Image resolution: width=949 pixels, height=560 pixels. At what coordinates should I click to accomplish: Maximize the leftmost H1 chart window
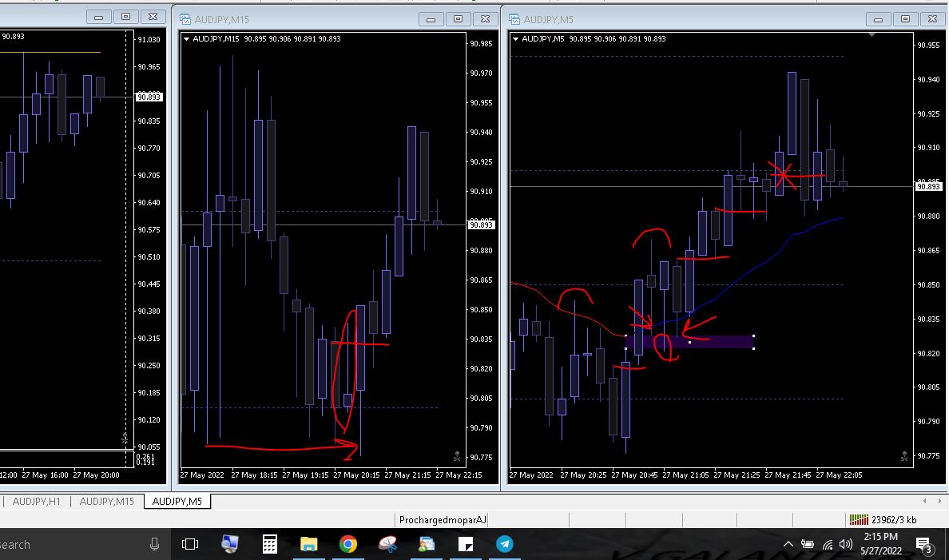pos(126,17)
